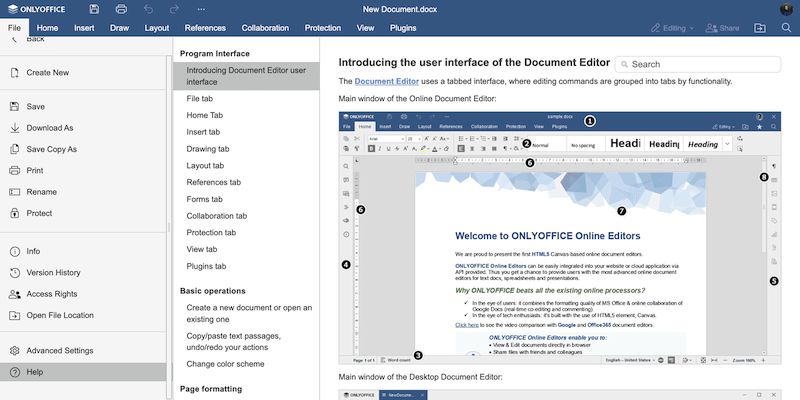The image size is (800, 400).
Task: Follow the Document Editor hyperlink
Action: pyautogui.click(x=388, y=81)
